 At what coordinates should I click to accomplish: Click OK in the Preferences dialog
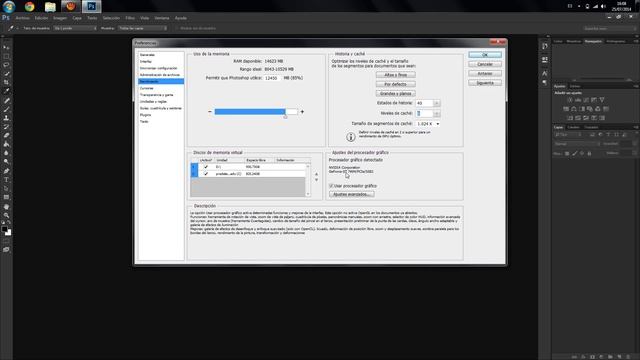pyautogui.click(x=485, y=55)
